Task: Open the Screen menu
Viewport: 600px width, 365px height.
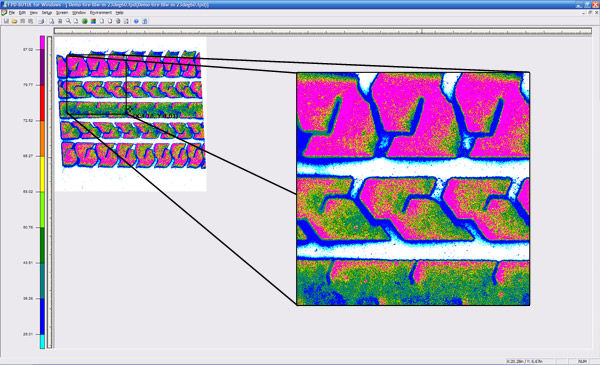Action: pyautogui.click(x=62, y=13)
